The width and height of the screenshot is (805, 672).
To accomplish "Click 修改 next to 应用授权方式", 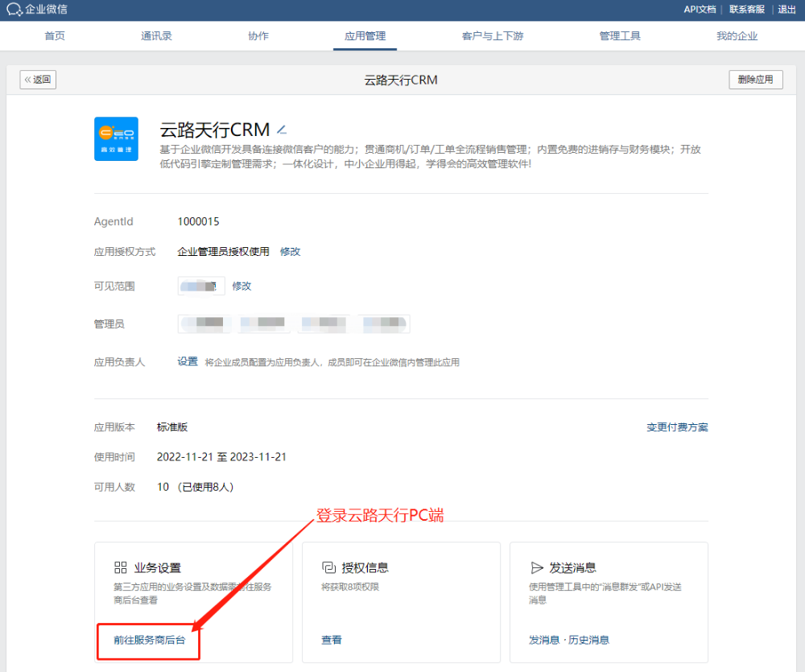I will click(x=290, y=252).
